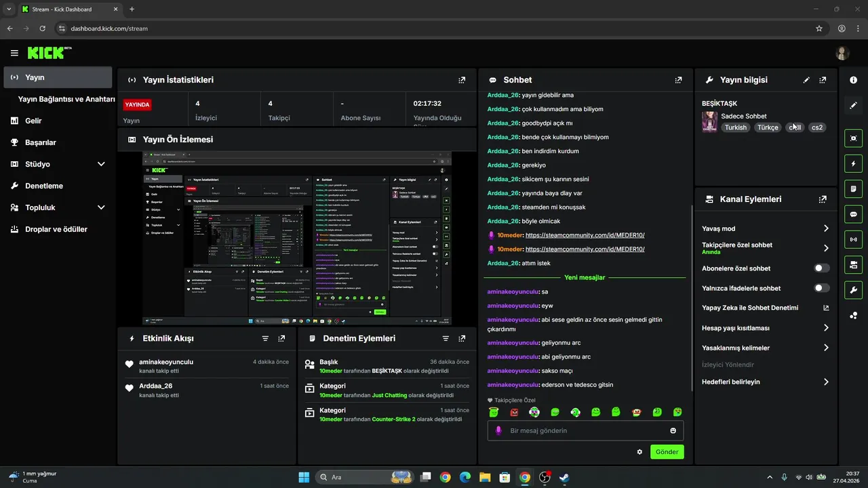Open the hamburger menu beside the Kick logo

tap(14, 53)
